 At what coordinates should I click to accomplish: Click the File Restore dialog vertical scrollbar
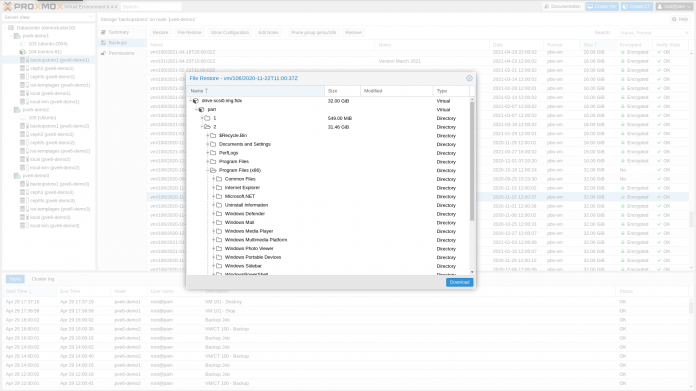click(x=472, y=161)
